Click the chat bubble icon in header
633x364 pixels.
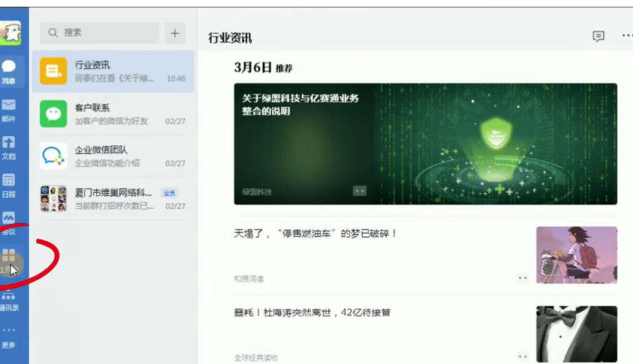coord(598,37)
